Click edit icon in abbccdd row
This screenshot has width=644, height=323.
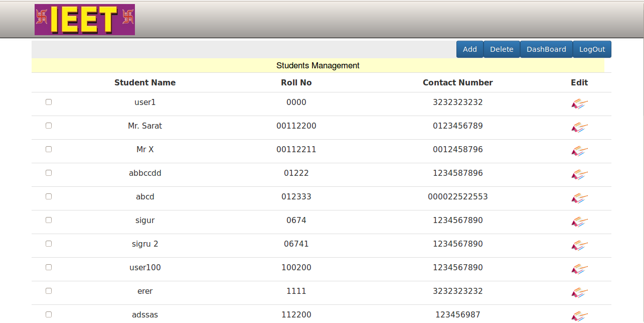[579, 175]
